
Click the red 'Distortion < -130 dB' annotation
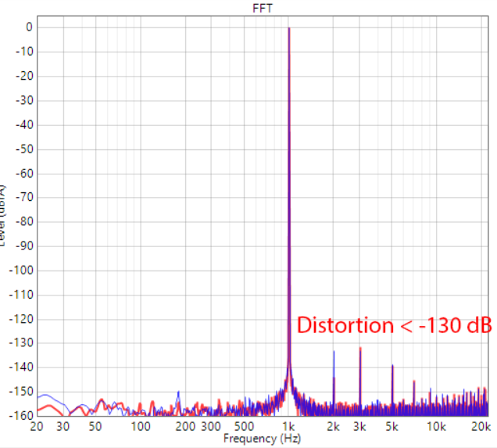[395, 325]
